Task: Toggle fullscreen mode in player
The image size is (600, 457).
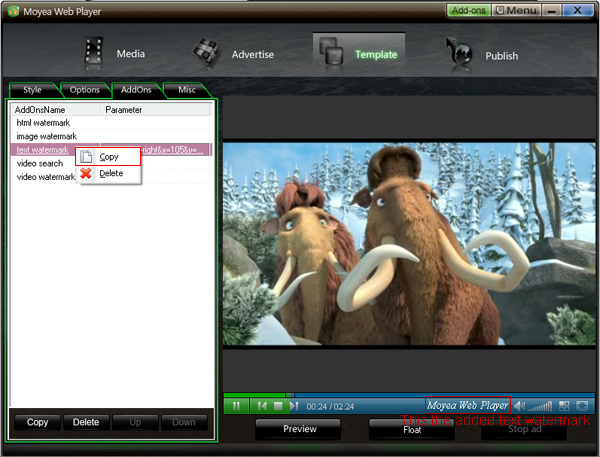Action: pyautogui.click(x=582, y=406)
